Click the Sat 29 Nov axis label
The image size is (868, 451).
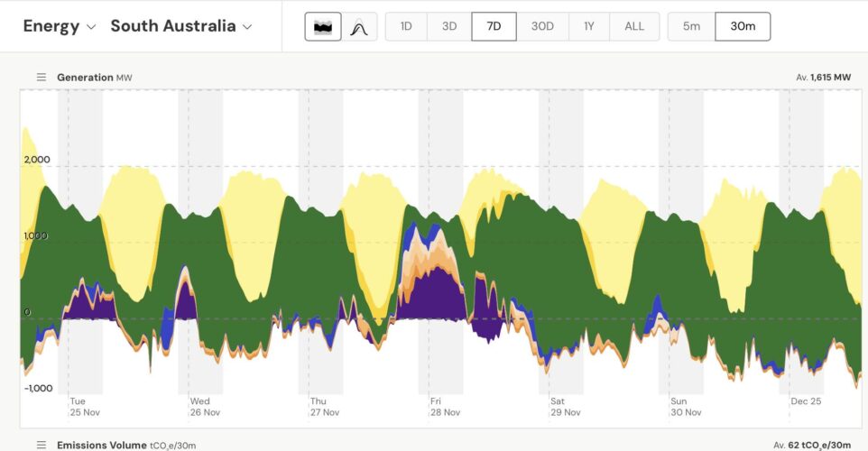565,407
